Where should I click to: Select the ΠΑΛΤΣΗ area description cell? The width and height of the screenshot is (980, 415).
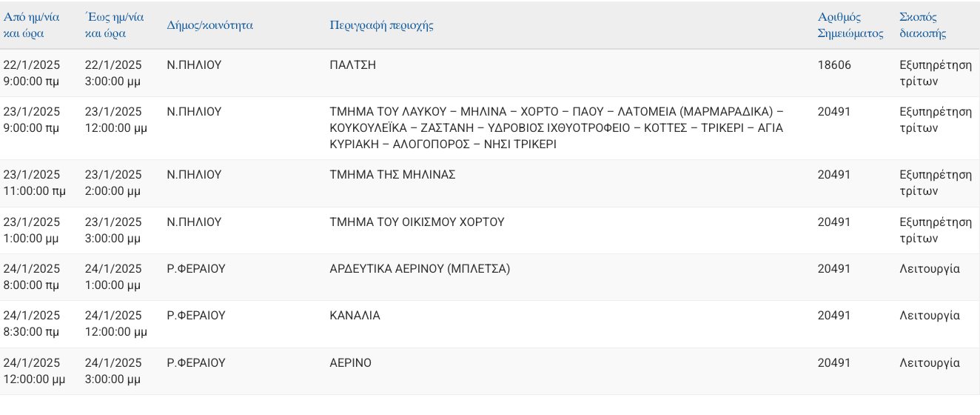pos(353,65)
